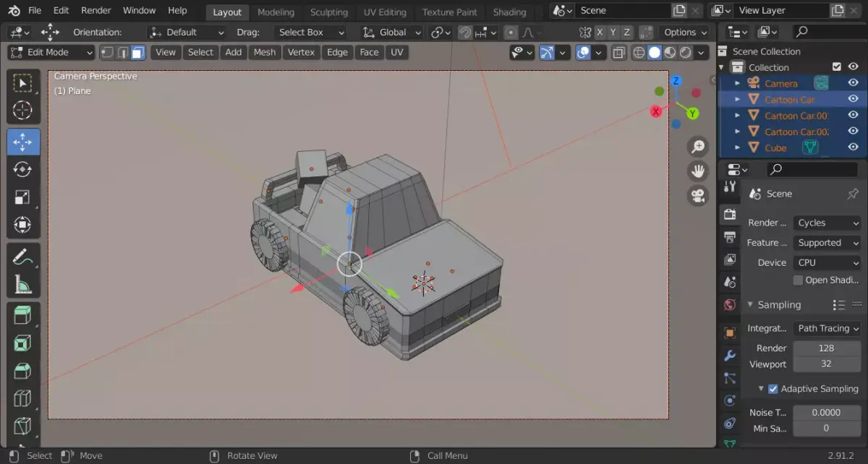The width and height of the screenshot is (868, 464).
Task: Click the viewport zoom magnifier icon
Action: pyautogui.click(x=698, y=147)
